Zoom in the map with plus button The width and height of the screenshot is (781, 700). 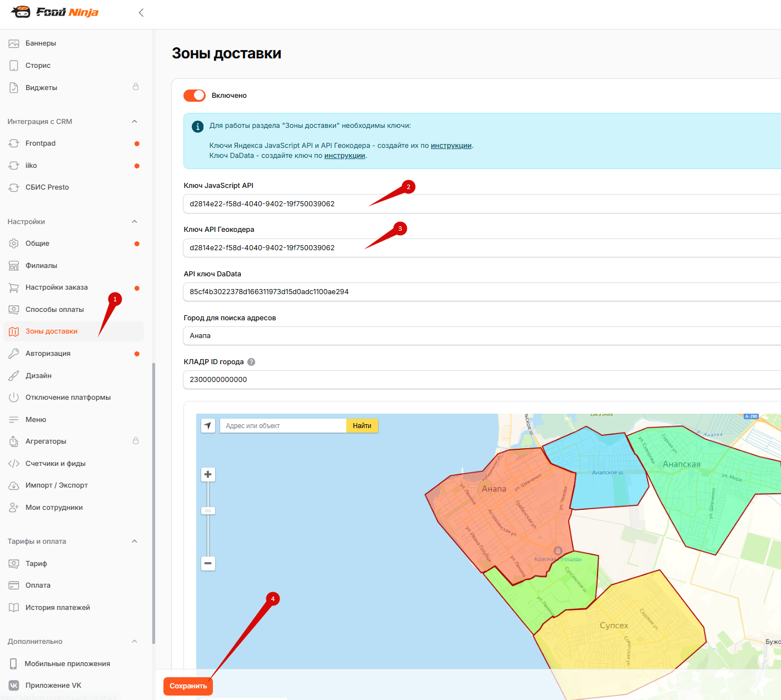208,474
